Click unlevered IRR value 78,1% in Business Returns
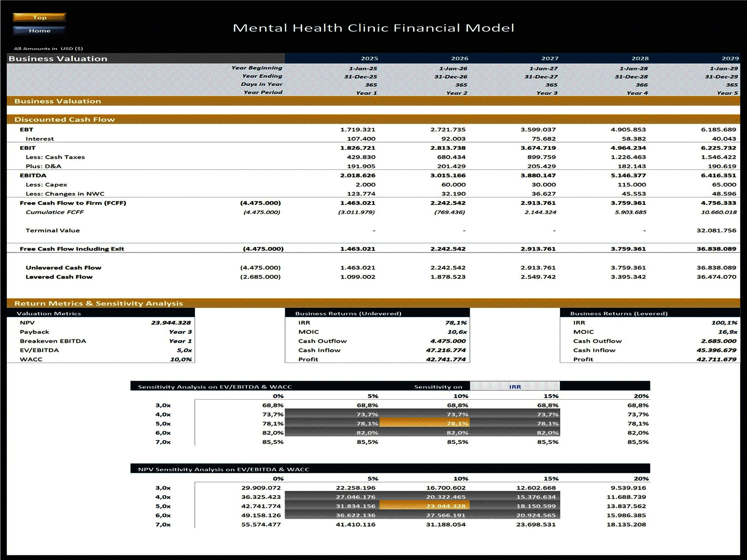 (x=456, y=322)
